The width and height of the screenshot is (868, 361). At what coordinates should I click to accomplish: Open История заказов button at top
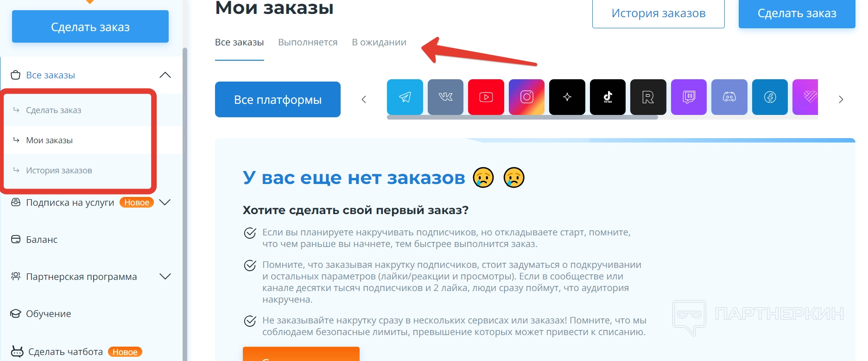tap(659, 13)
